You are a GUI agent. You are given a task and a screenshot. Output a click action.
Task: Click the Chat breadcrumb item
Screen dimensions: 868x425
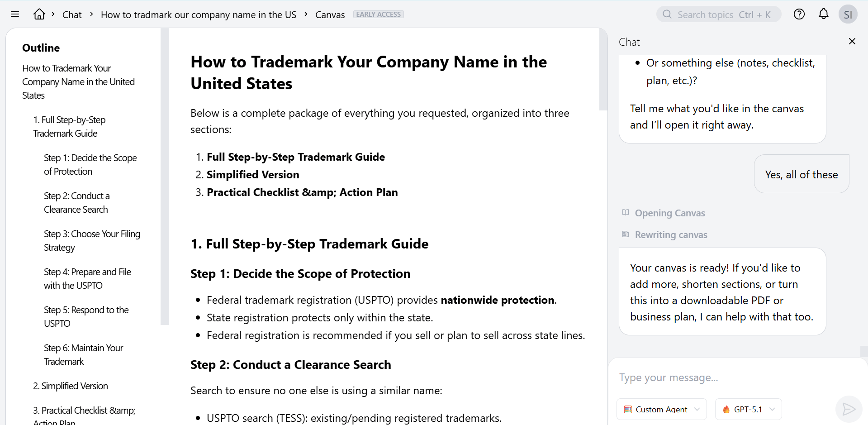tap(72, 14)
